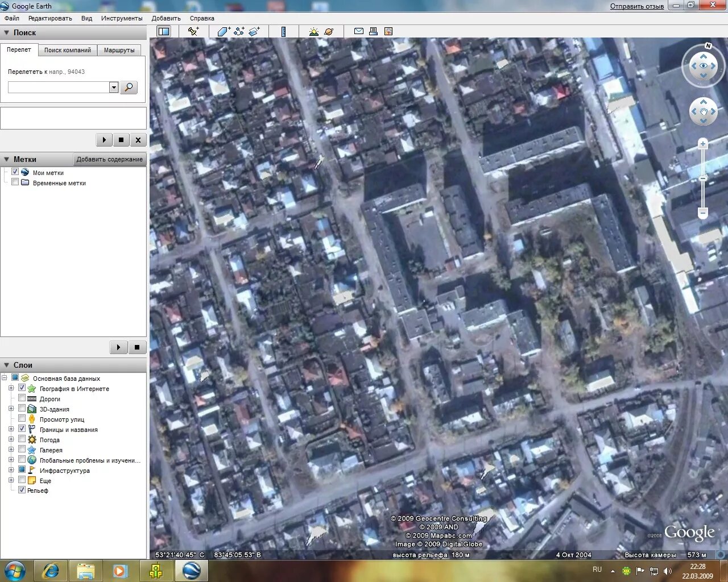Enable Просмотр улиц layer checkbox
728x582 pixels.
22,419
